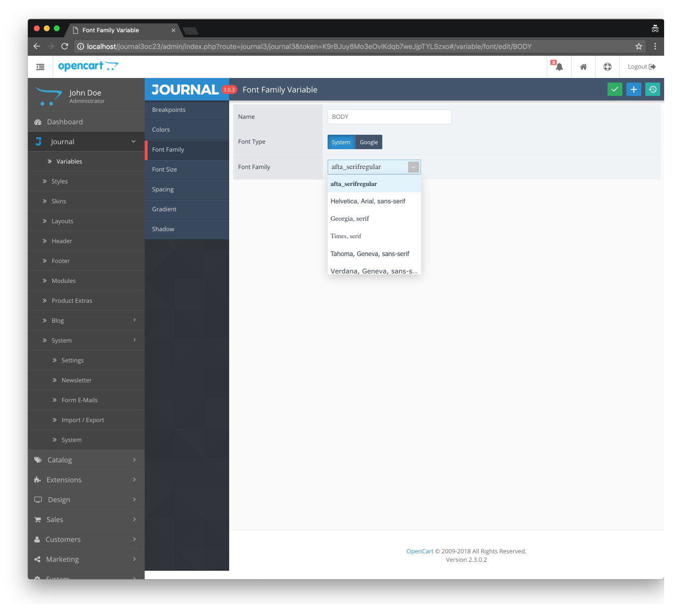
Task: Open Variables in Journal sidebar
Action: click(86, 162)
